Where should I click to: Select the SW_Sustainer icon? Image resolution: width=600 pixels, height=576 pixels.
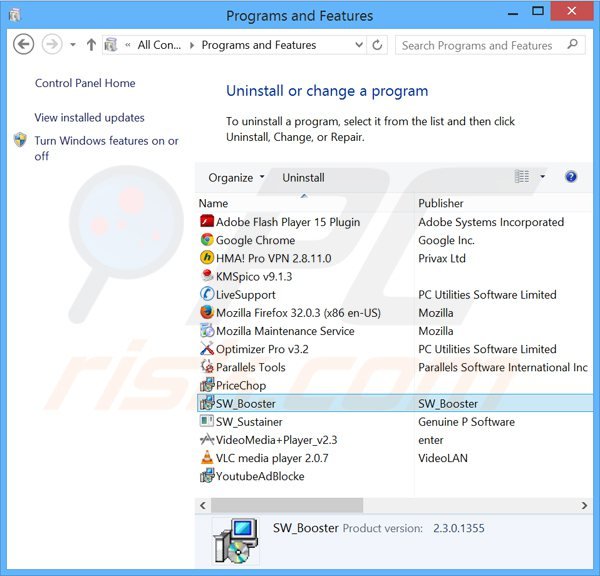click(x=207, y=421)
